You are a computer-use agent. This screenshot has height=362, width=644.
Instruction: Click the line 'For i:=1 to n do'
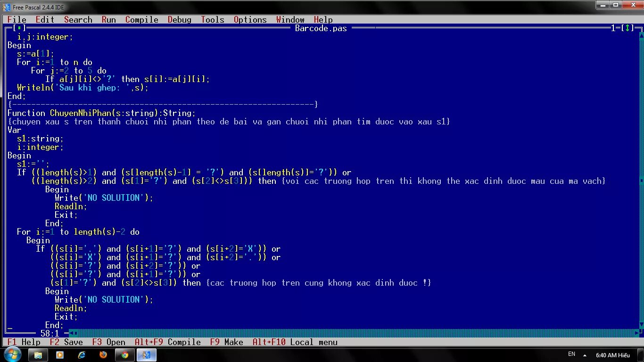coord(55,62)
